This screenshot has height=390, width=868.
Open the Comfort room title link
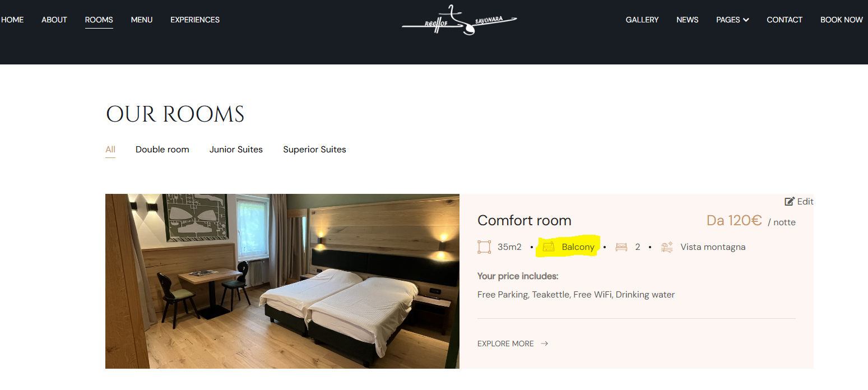(x=524, y=220)
